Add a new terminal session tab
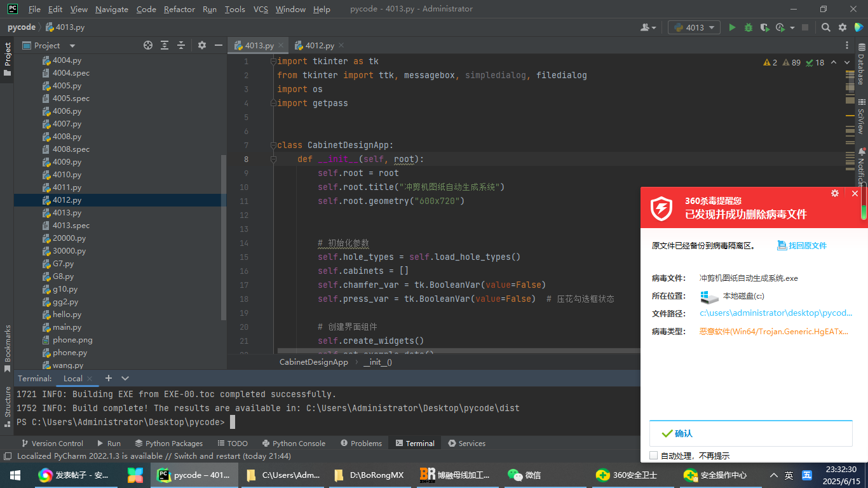868x488 pixels. pos(109,378)
